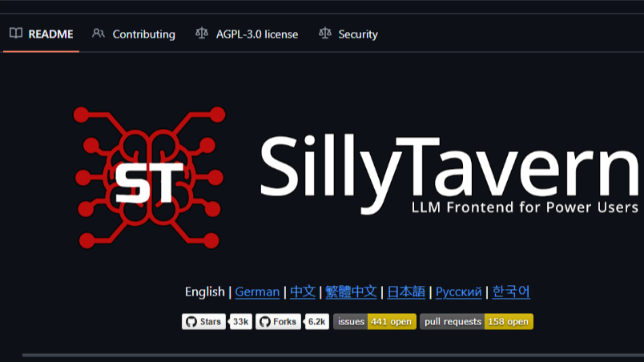Image resolution: width=644 pixels, height=362 pixels.
Task: Open the pull requests 158 open badge
Action: point(477,322)
